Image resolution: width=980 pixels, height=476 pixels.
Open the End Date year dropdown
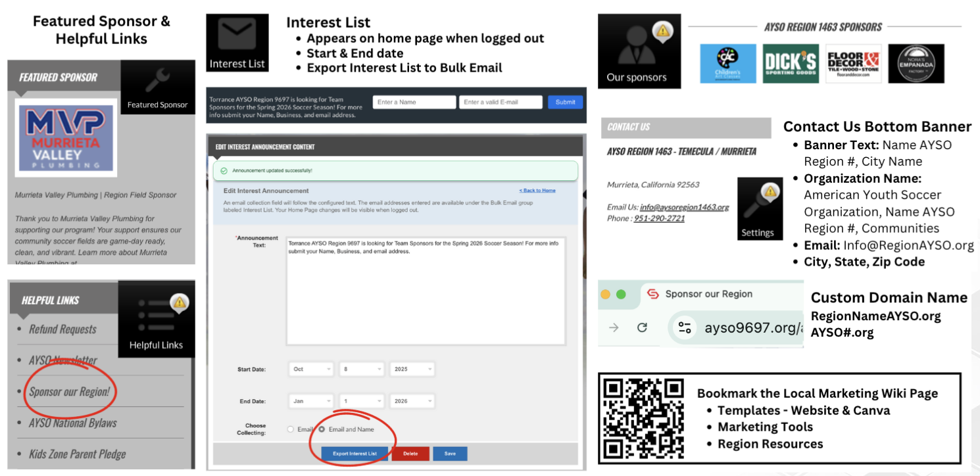click(x=412, y=401)
